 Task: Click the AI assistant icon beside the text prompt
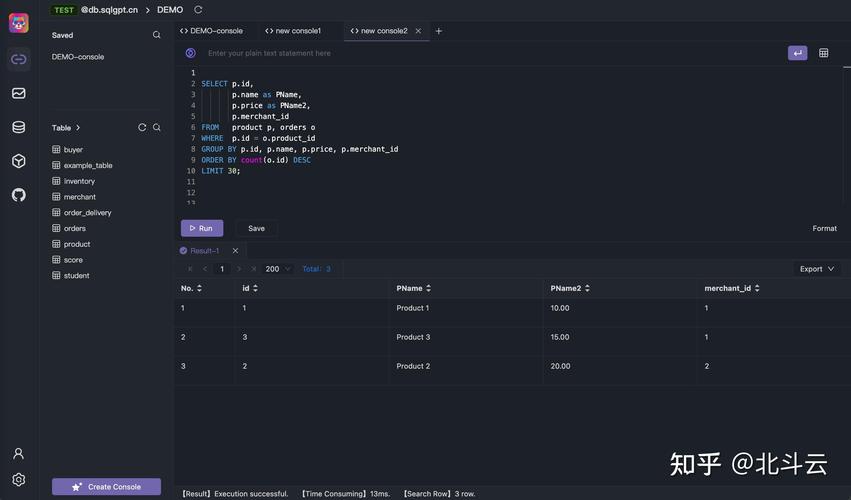pyautogui.click(x=190, y=53)
